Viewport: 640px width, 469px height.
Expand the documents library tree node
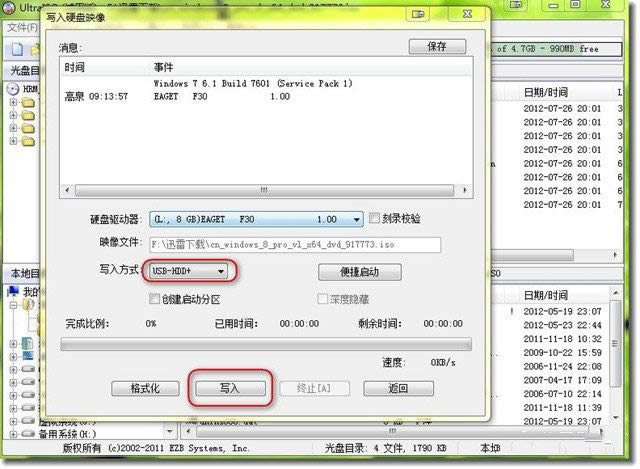click(13, 344)
